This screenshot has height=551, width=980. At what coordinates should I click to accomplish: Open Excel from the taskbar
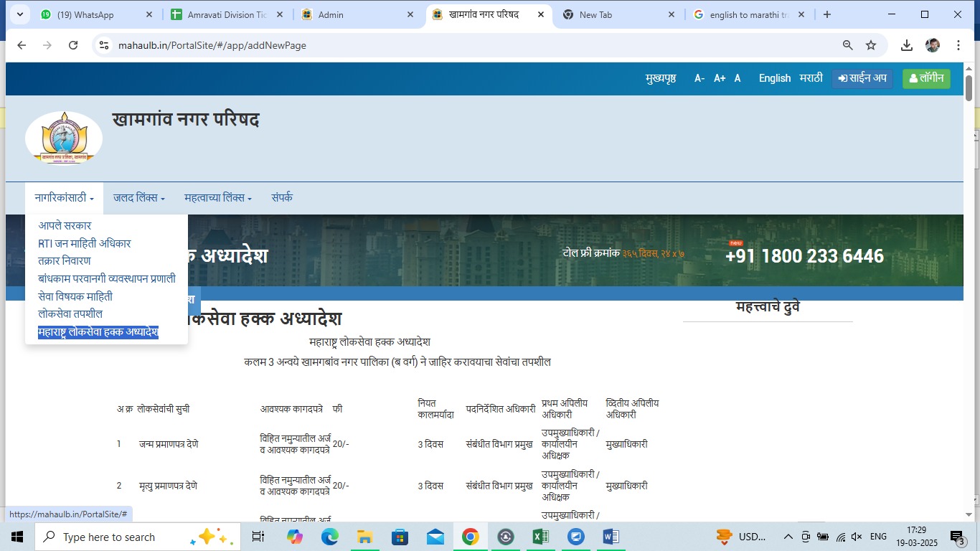coord(540,537)
